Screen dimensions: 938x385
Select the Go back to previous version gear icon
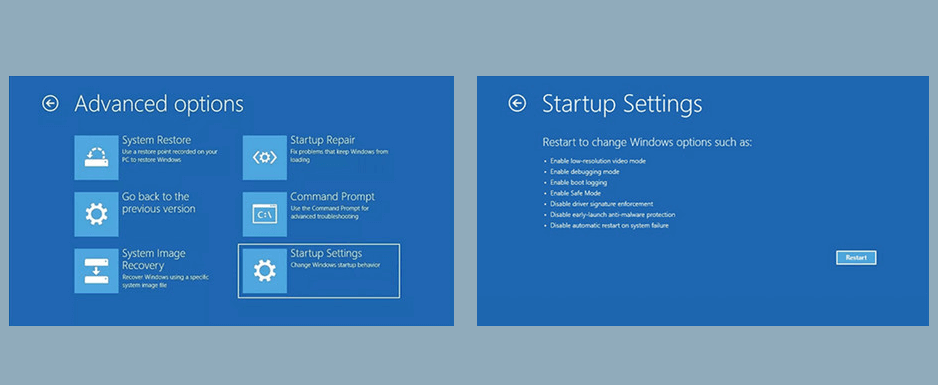click(96, 214)
